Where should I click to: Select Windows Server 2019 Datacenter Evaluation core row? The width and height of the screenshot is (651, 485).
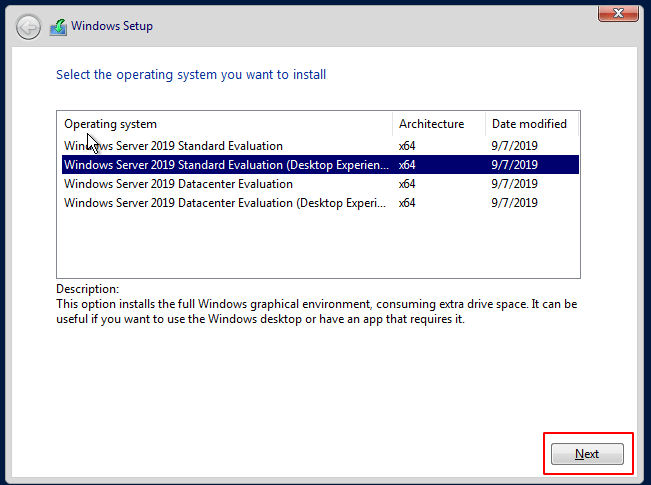[x=320, y=184]
